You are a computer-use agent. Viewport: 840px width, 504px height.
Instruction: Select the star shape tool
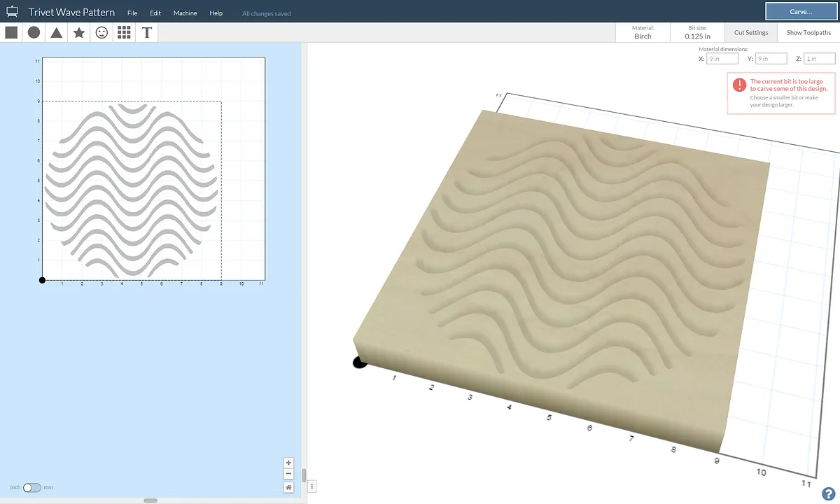79,32
